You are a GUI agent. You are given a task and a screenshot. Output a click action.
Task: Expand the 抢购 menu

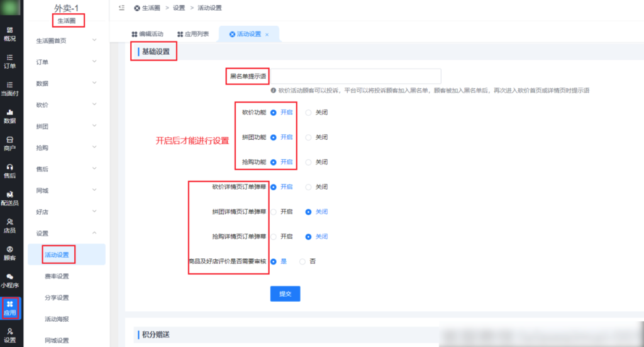point(67,147)
